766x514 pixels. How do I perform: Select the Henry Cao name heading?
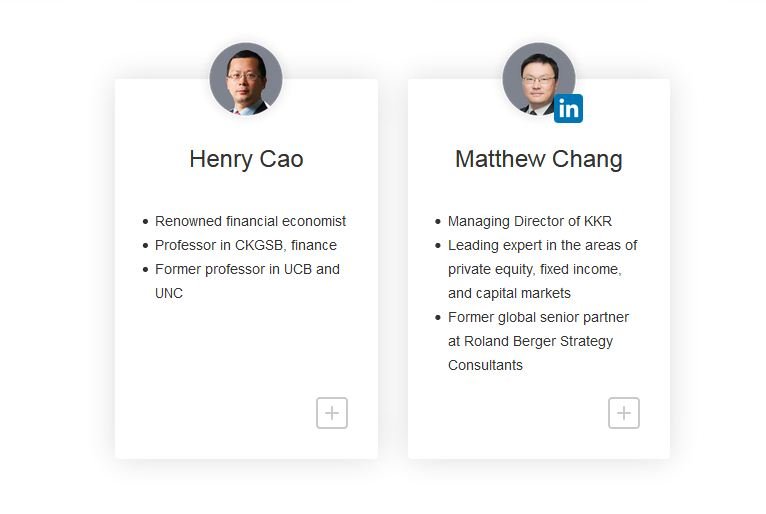tap(246, 159)
